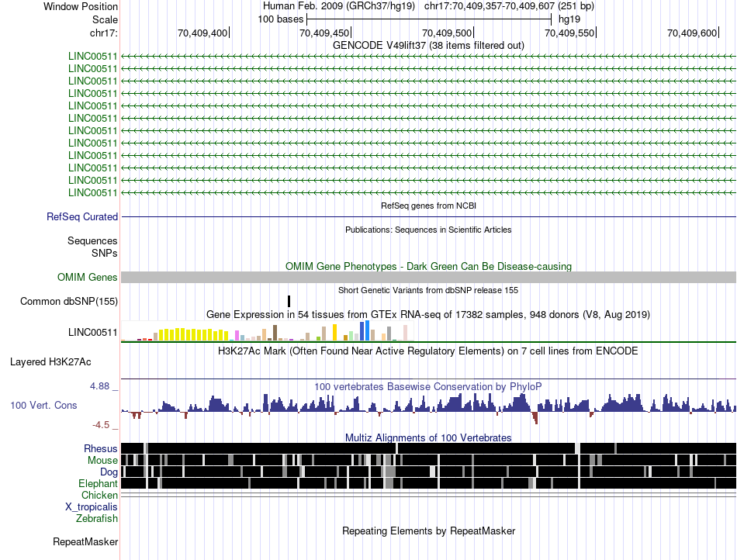Click the RepeatMasker track label
Image resolution: width=737 pixels, height=560 pixels.
(85, 541)
